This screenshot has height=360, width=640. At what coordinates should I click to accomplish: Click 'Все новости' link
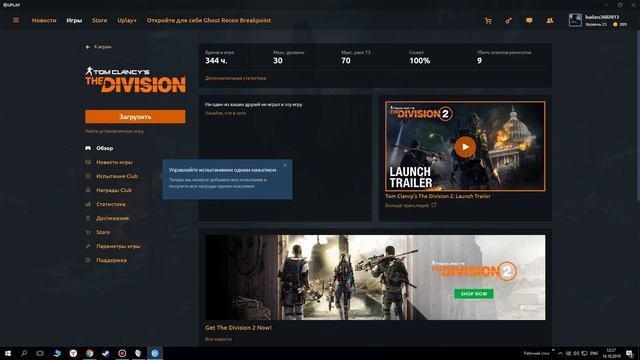(218, 339)
